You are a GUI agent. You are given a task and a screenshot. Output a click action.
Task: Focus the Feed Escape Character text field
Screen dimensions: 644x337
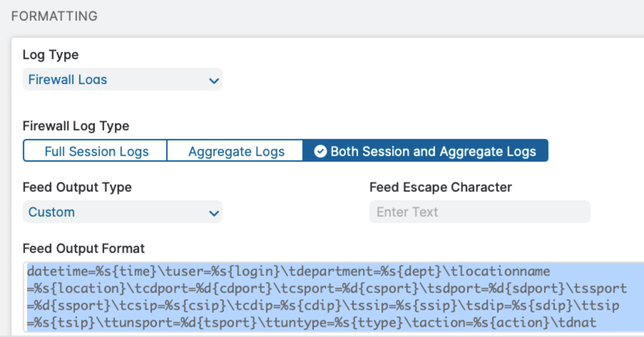[x=480, y=212]
